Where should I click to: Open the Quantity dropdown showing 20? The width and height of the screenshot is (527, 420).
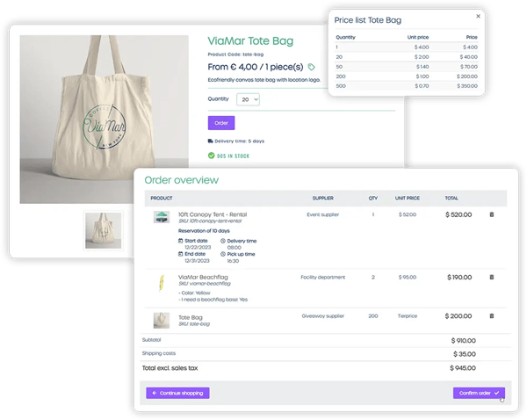click(x=248, y=99)
